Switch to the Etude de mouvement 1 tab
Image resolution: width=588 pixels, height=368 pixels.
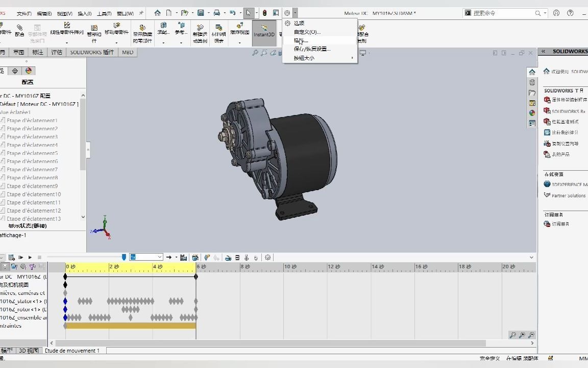coord(72,351)
